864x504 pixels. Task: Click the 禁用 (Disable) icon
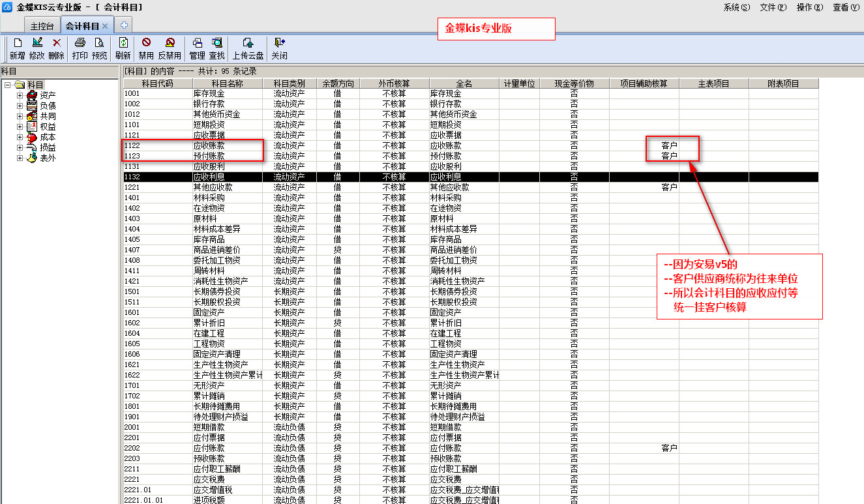pos(146,48)
